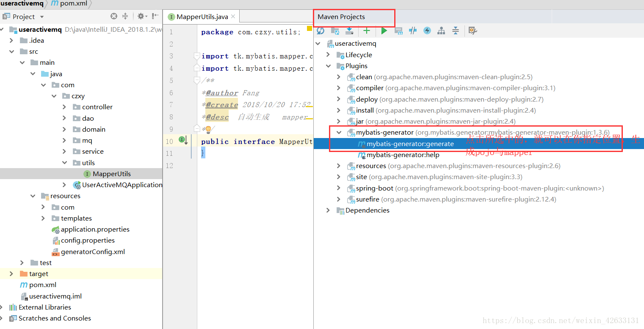Expand the deploy Maven plugin
644x329 pixels.
(339, 99)
